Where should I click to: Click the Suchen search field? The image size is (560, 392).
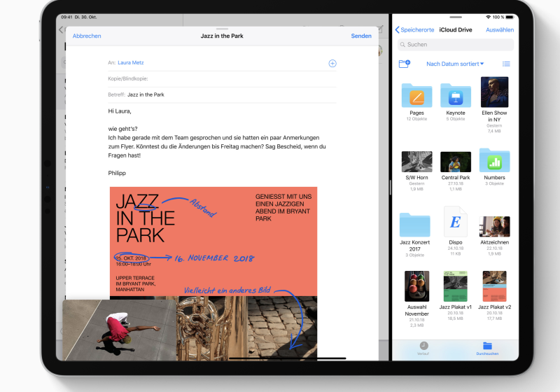tap(456, 45)
